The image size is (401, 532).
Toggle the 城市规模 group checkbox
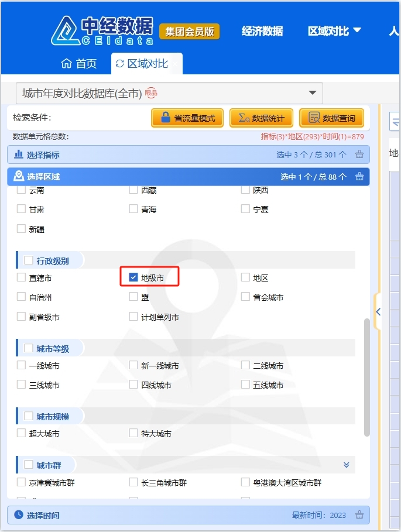tap(29, 416)
